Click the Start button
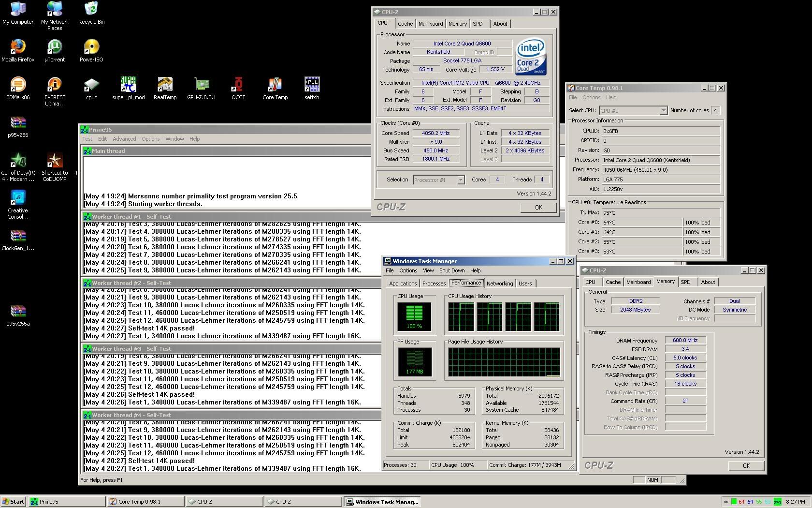Image resolution: width=812 pixels, height=508 pixels. (x=14, y=502)
